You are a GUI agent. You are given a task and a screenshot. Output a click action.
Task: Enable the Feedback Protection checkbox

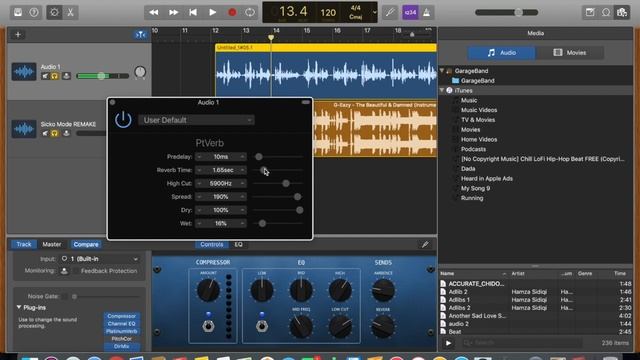click(75, 271)
